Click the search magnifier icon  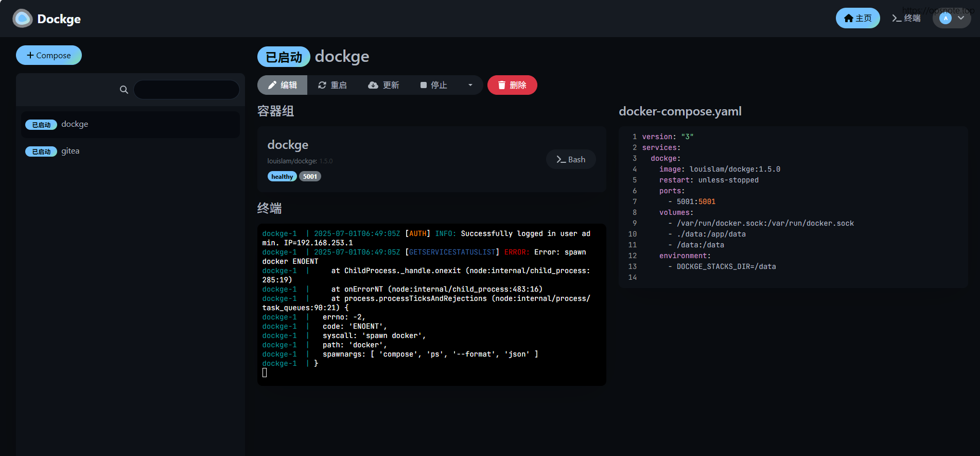(x=124, y=90)
